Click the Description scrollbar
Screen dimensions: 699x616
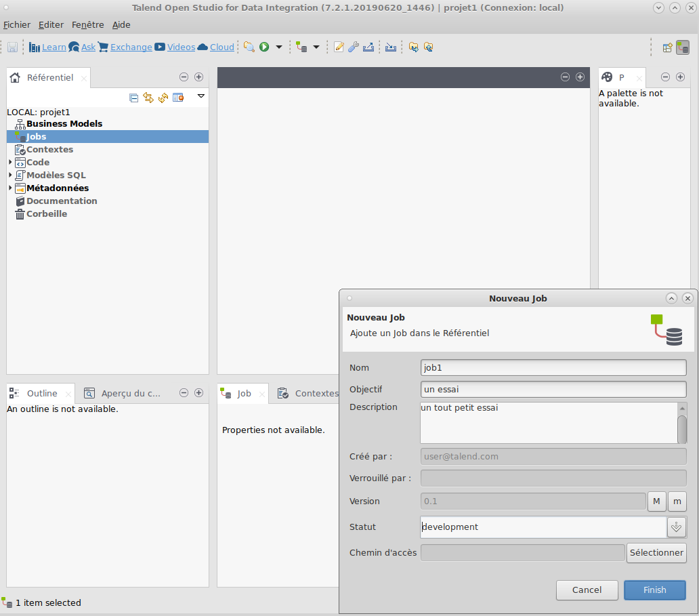pos(682,423)
